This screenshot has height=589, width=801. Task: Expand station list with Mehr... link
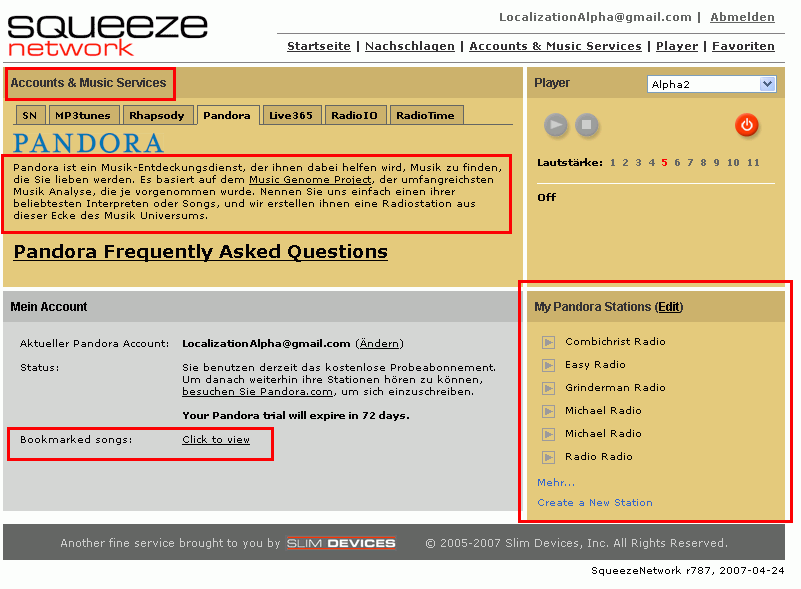[556, 483]
